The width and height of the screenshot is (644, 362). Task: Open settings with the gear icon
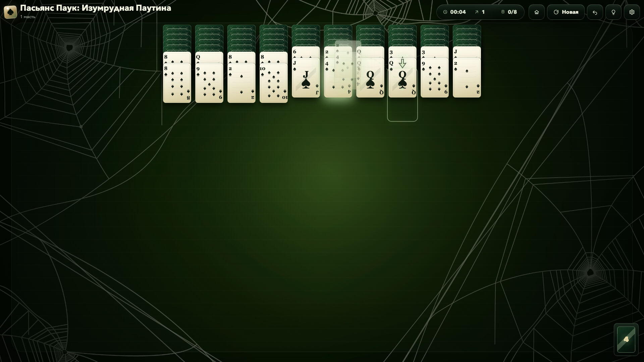(x=632, y=12)
